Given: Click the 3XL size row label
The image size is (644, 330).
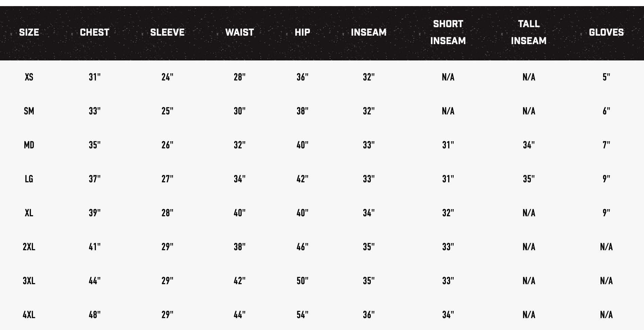Looking at the screenshot, I should [x=29, y=281].
